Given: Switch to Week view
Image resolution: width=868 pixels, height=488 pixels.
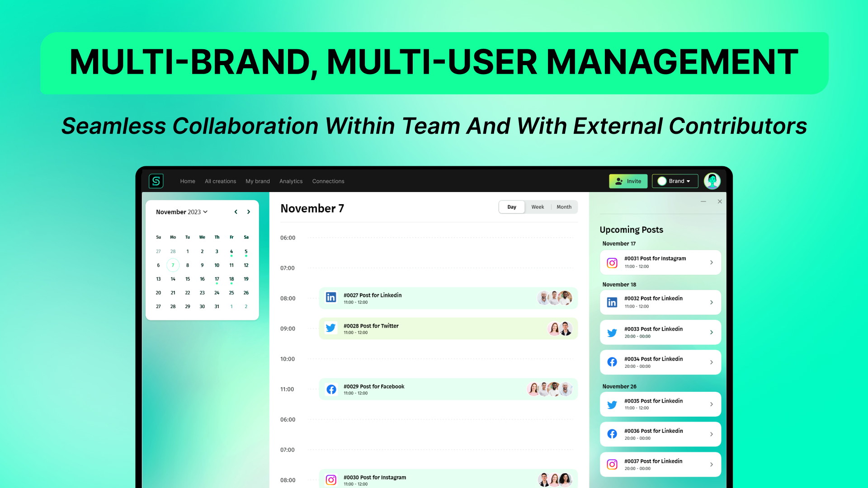Looking at the screenshot, I should 537,207.
